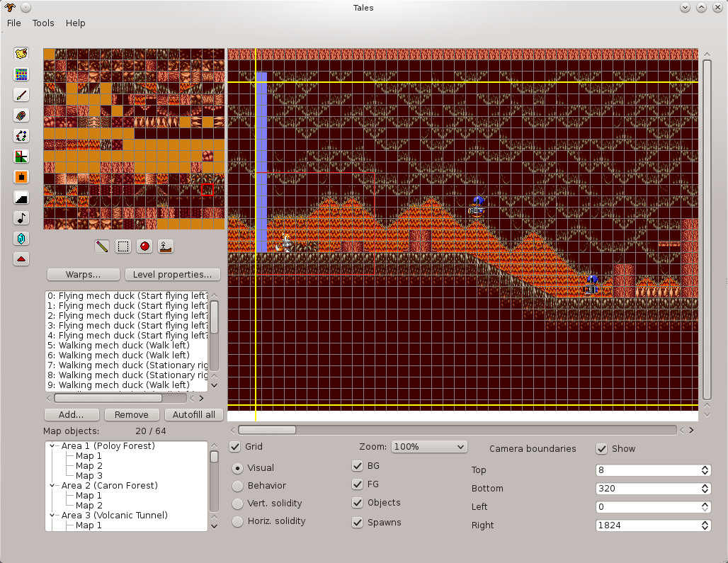Open the blue crystal editor icon
This screenshot has height=563, width=728.
point(21,239)
